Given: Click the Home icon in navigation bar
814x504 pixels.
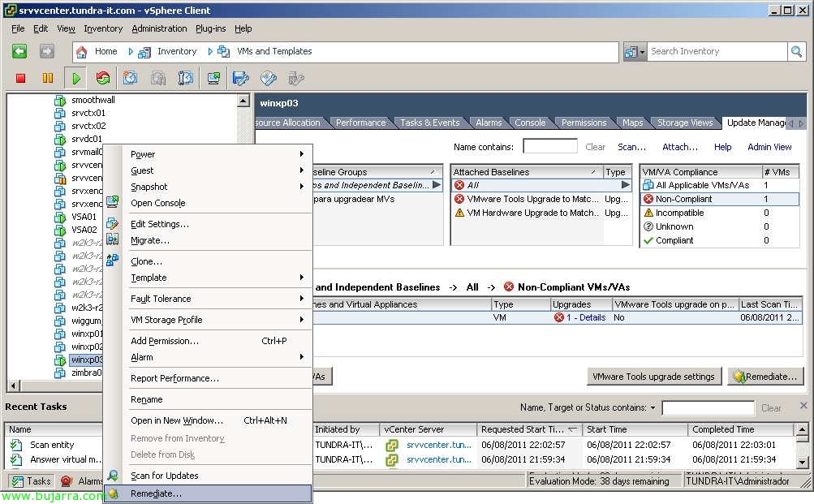Looking at the screenshot, I should [x=81, y=51].
